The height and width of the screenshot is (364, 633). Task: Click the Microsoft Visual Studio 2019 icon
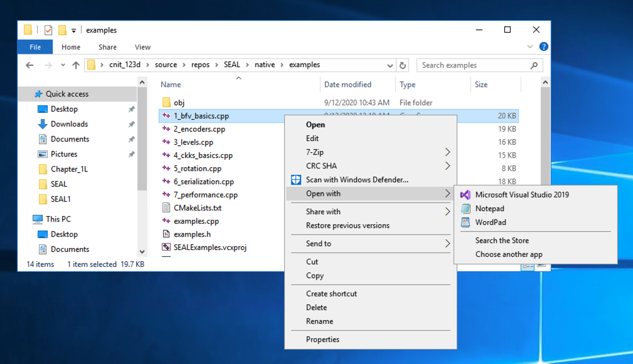click(465, 195)
